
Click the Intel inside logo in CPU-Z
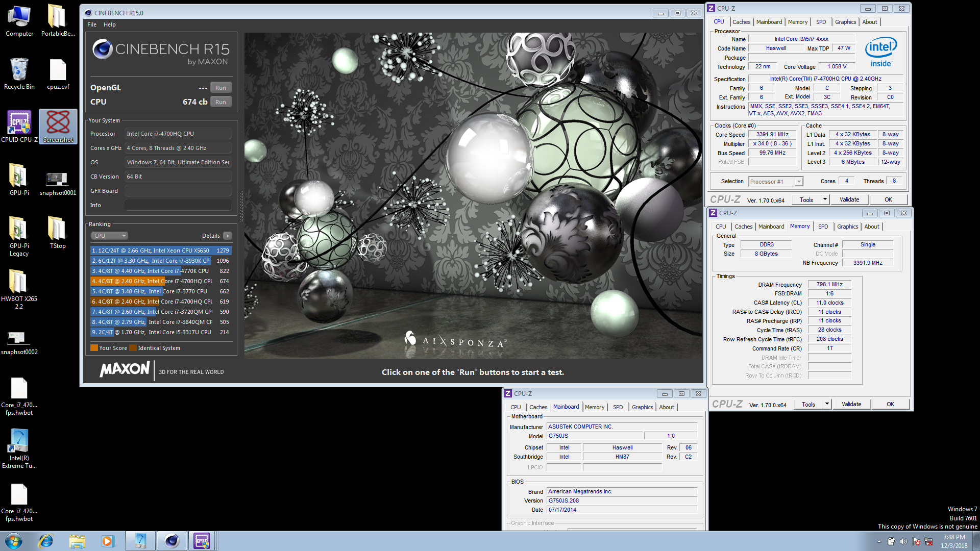881,52
